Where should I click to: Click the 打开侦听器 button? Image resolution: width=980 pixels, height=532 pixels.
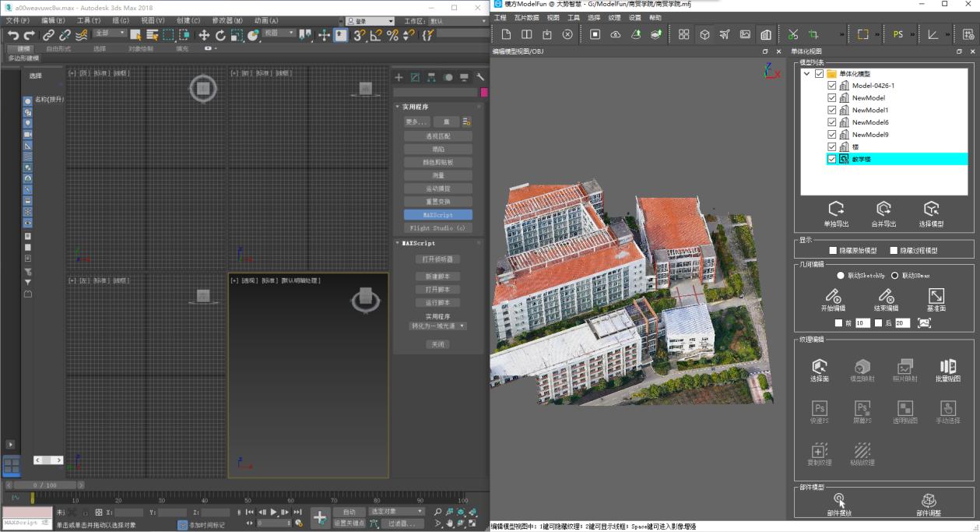tap(437, 259)
